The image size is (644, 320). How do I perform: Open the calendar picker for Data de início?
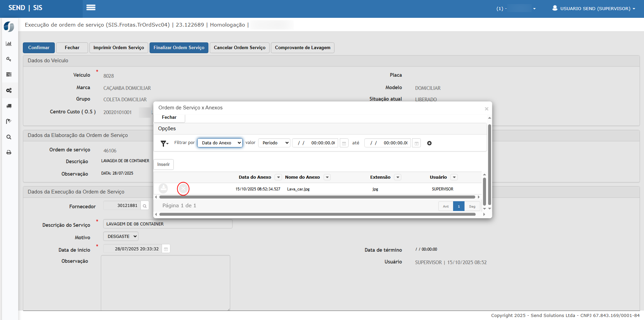166,249
